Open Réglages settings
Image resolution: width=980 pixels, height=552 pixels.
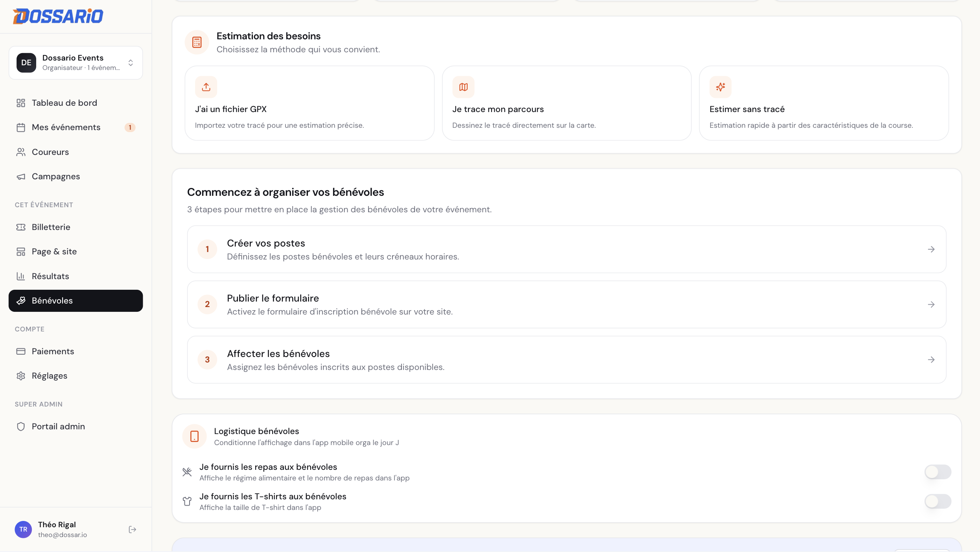pos(76,376)
